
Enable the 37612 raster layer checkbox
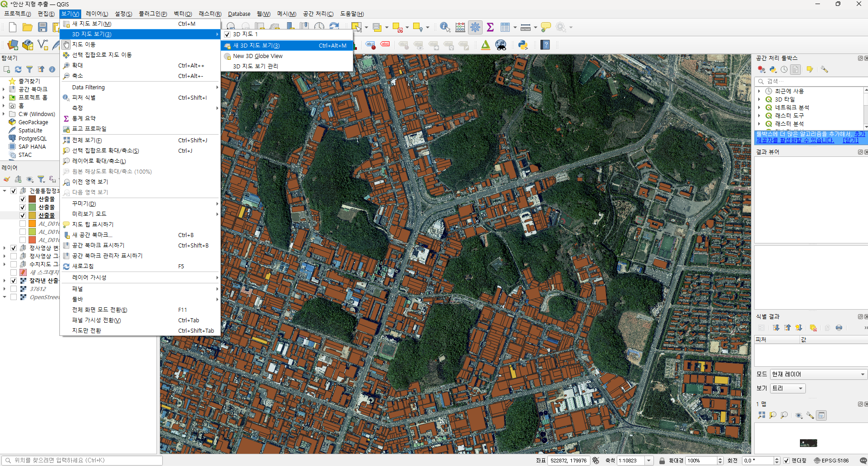(14, 289)
